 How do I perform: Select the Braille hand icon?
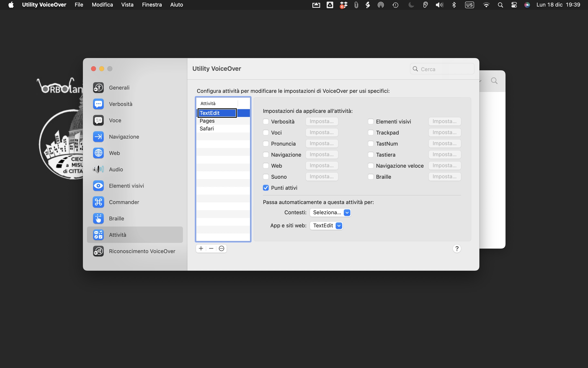click(x=98, y=218)
